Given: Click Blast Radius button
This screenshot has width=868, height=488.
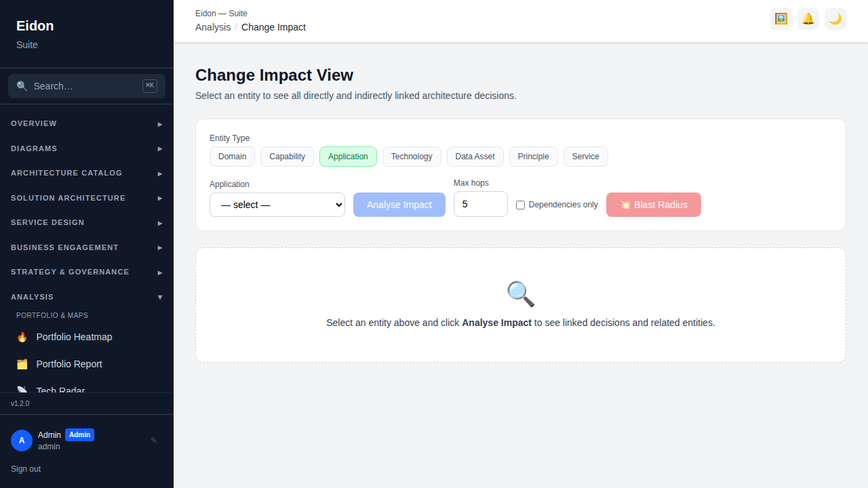Looking at the screenshot, I should [654, 205].
